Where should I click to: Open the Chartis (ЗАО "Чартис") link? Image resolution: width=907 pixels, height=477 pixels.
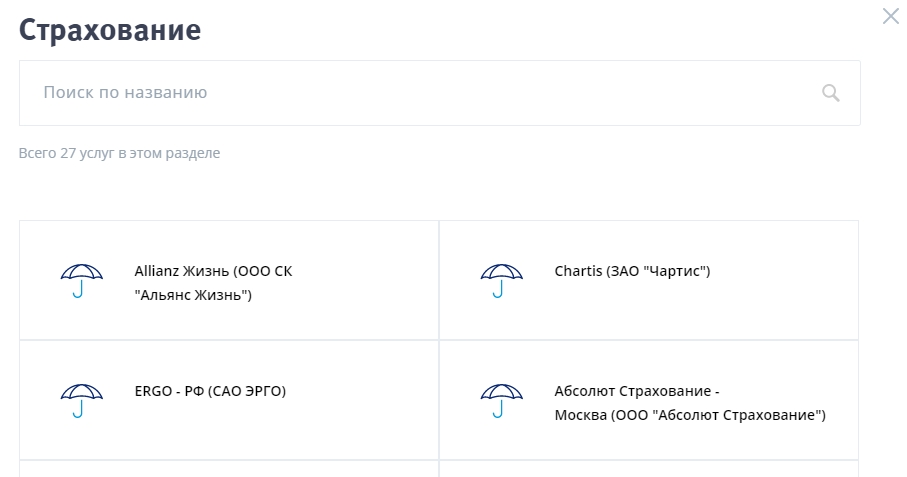tap(632, 271)
